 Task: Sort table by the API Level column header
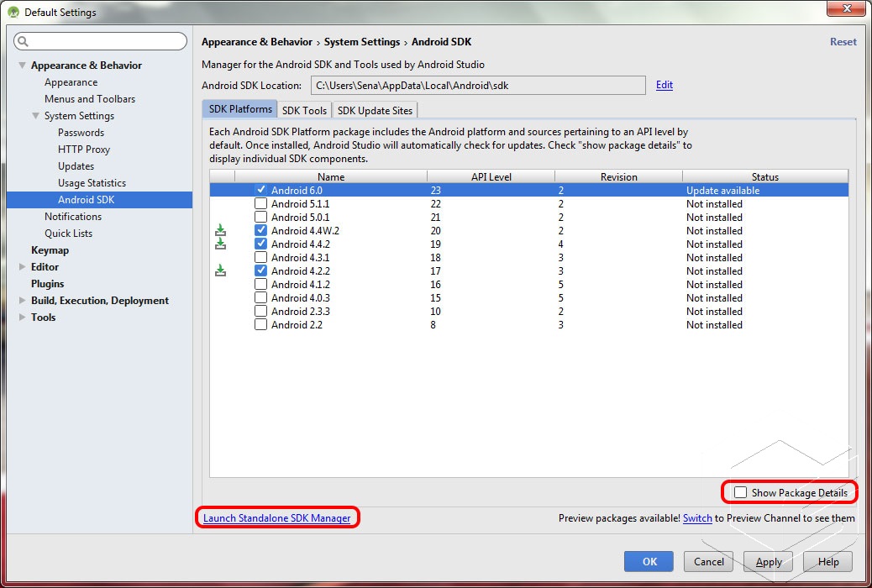click(491, 176)
